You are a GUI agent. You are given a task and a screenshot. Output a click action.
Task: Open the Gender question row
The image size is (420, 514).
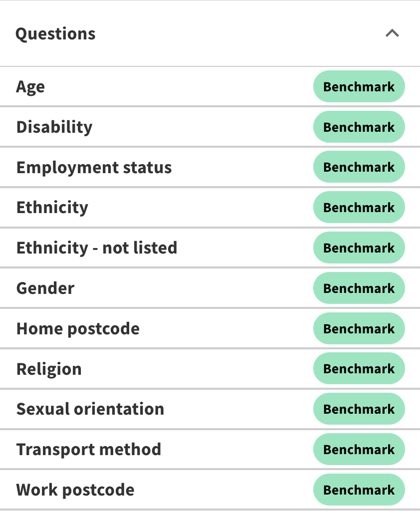click(x=45, y=288)
